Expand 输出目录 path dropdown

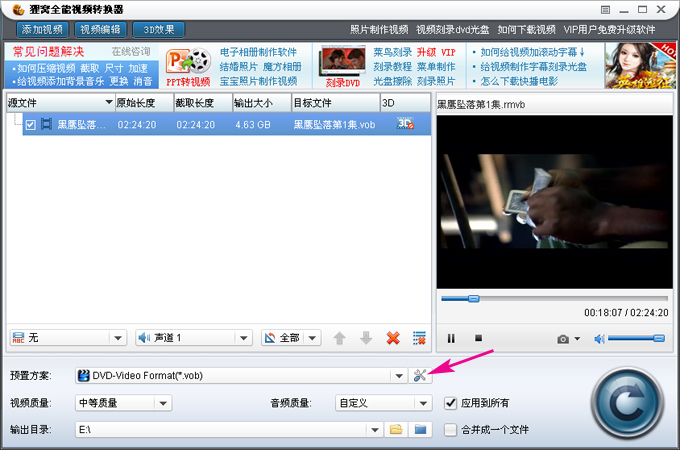[x=375, y=430]
